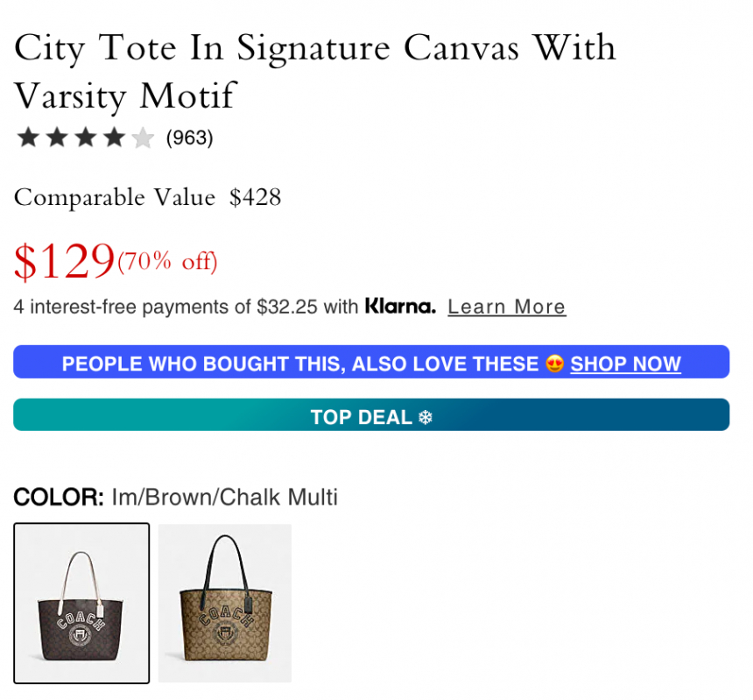Click the 'People who bought this' banner text

point(299,364)
